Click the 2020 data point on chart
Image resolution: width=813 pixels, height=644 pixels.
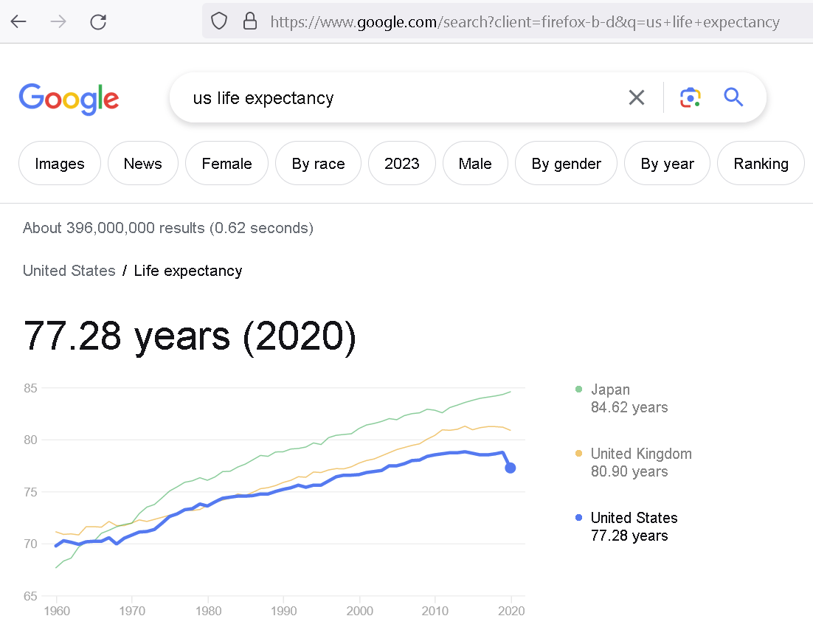tap(511, 468)
